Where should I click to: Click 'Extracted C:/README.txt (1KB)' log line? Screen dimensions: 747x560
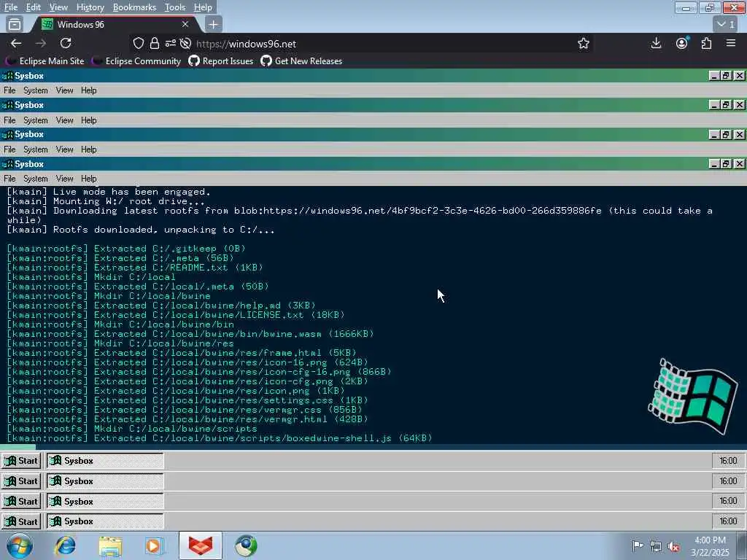tap(135, 268)
